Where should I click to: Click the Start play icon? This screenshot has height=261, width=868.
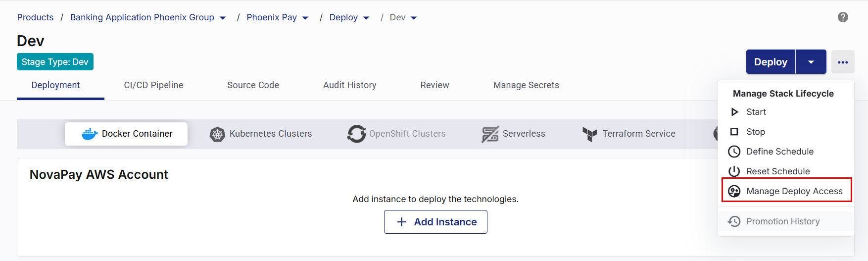[x=734, y=112]
